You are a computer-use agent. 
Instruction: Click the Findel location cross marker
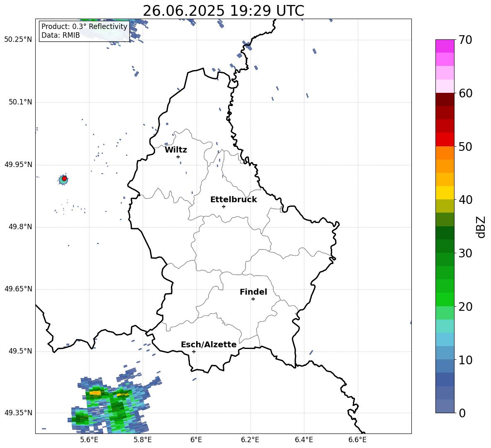coord(253,299)
